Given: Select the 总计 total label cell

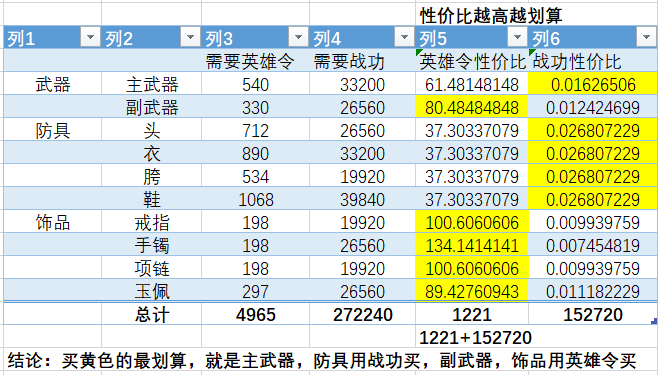Looking at the screenshot, I should [x=151, y=314].
